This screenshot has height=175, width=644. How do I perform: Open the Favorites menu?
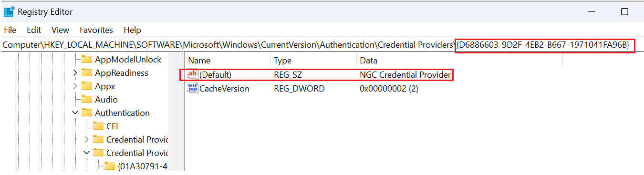[x=96, y=30]
